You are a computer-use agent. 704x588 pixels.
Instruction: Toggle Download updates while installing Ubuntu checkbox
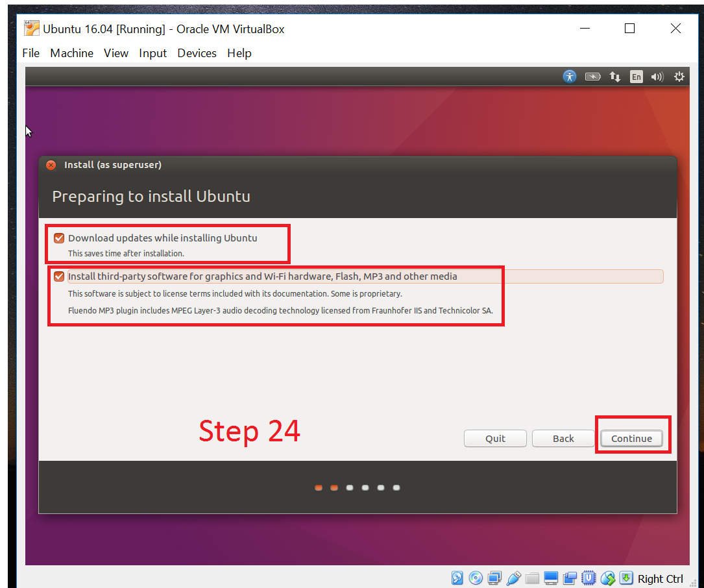pos(59,238)
